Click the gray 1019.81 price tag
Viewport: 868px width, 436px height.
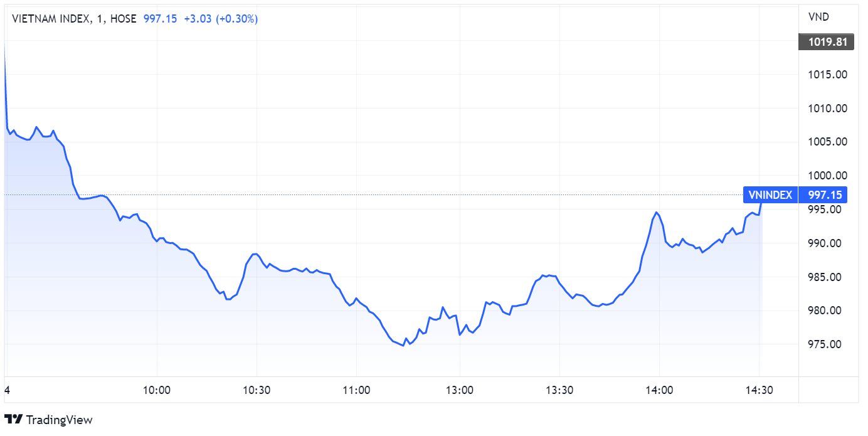pyautogui.click(x=827, y=43)
